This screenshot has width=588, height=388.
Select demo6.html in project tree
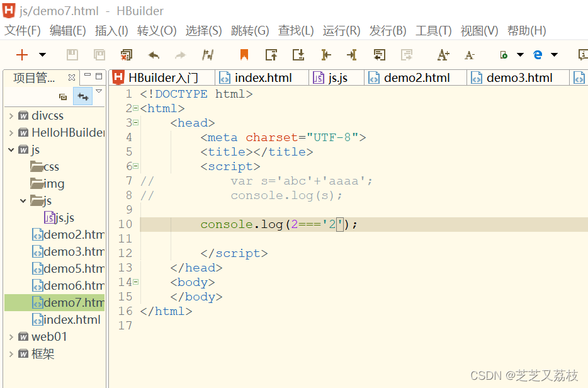pos(68,285)
